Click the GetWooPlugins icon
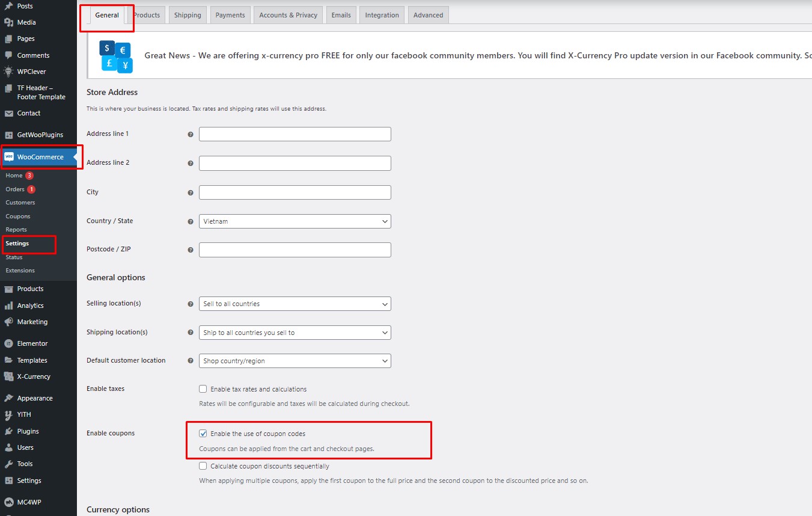Screen dimensions: 812x516 pos(8,135)
